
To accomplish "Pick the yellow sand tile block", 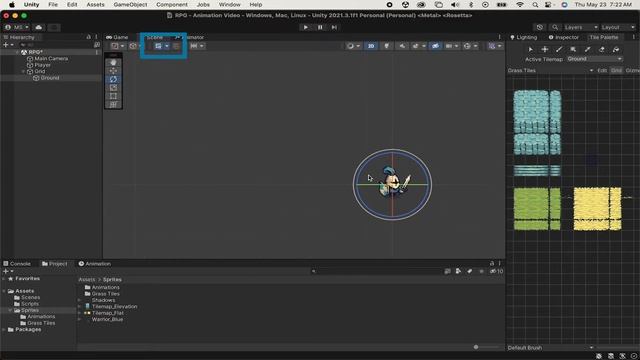I will tap(597, 209).
